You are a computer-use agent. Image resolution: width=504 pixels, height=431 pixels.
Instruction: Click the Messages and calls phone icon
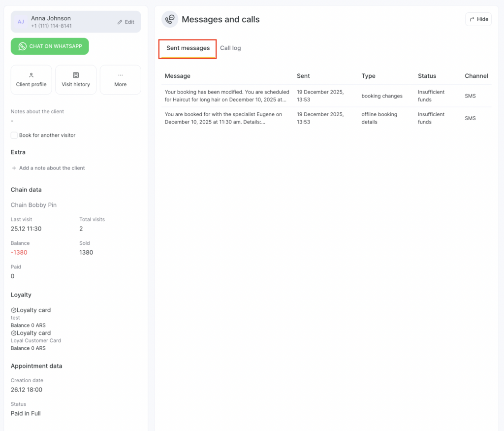[170, 19]
